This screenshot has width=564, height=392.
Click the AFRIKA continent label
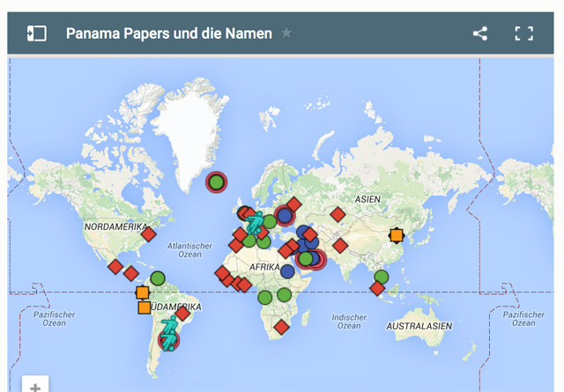[x=264, y=267]
